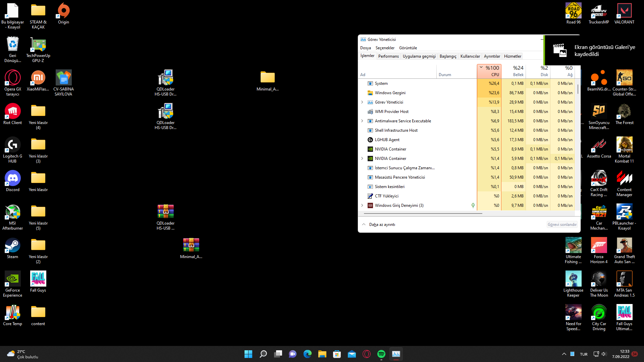Viewport: 644px width, 362px height.
Task: Open Microsoft Edge in the taskbar
Action: (x=308, y=354)
